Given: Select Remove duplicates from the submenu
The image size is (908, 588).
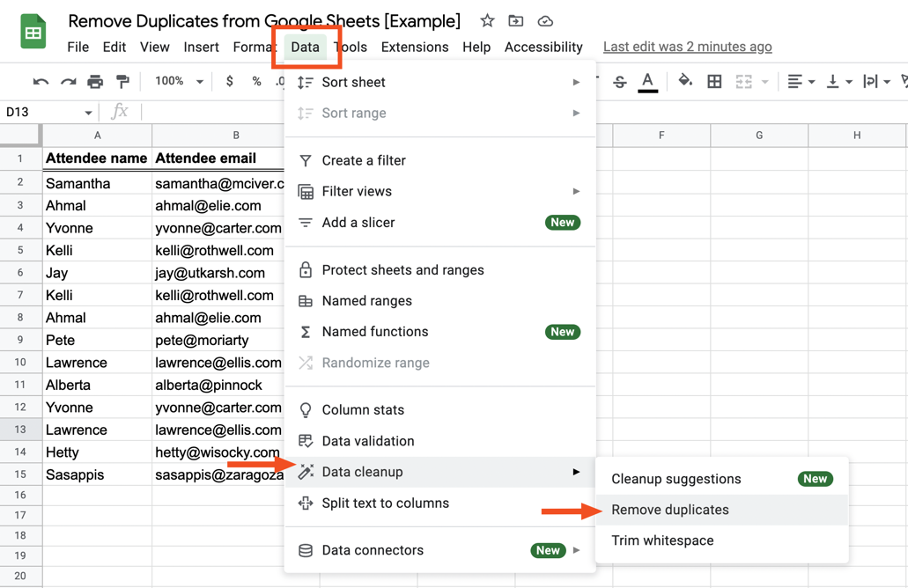Looking at the screenshot, I should coord(672,509).
